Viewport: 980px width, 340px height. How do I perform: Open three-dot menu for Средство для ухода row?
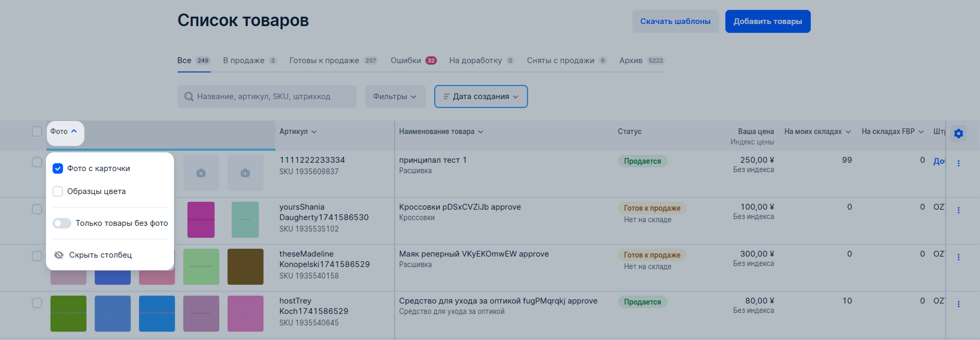point(958,304)
